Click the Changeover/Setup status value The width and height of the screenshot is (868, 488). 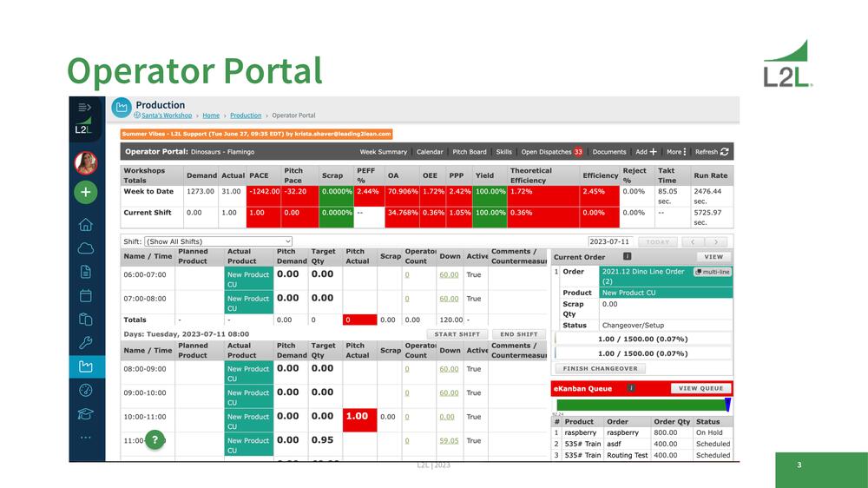click(x=633, y=325)
